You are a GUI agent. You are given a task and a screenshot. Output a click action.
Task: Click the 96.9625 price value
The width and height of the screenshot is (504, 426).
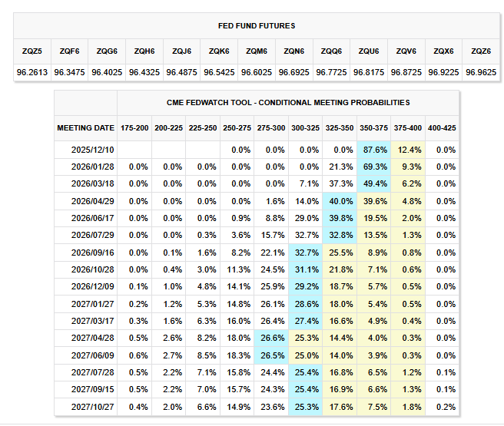point(481,72)
